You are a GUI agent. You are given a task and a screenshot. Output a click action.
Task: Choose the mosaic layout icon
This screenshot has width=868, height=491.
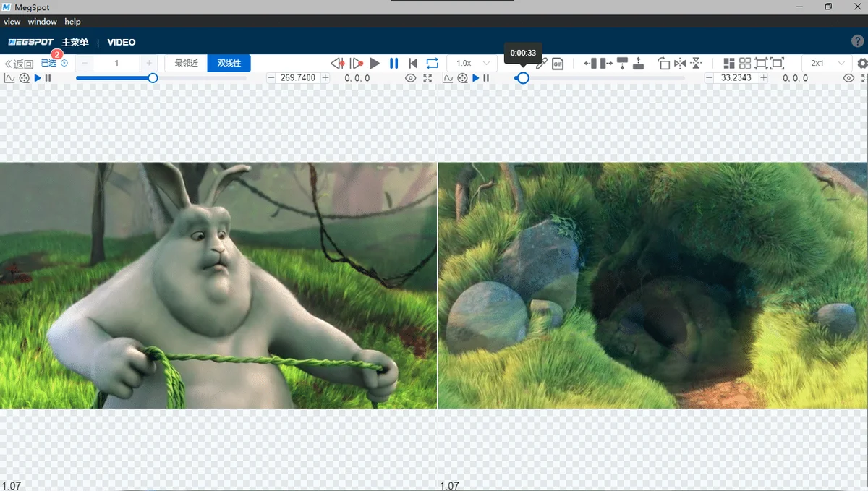pyautogui.click(x=729, y=64)
